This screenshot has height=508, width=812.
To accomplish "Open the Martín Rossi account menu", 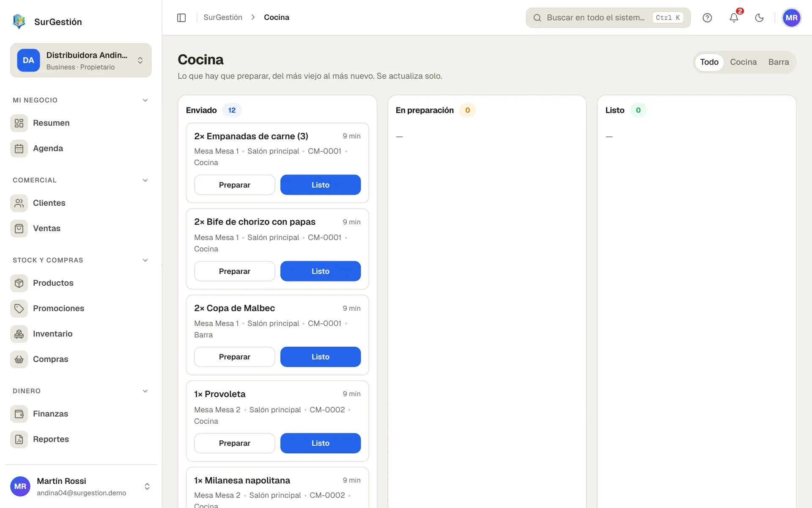I will point(81,486).
